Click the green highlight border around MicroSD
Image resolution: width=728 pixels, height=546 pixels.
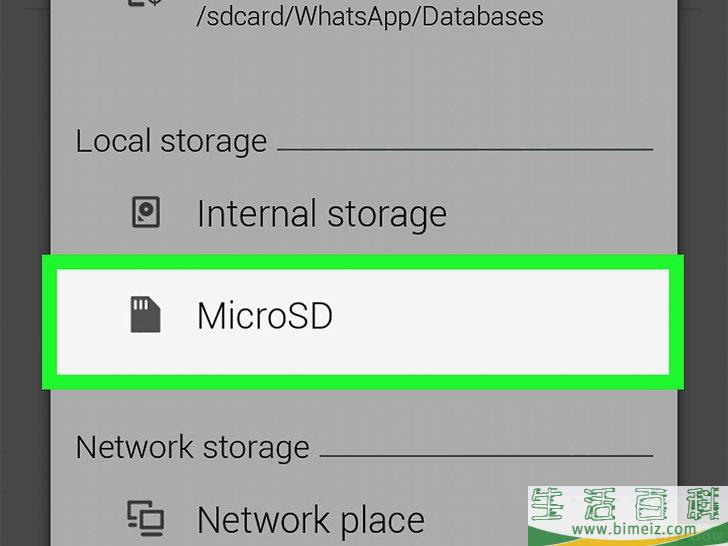[363, 262]
